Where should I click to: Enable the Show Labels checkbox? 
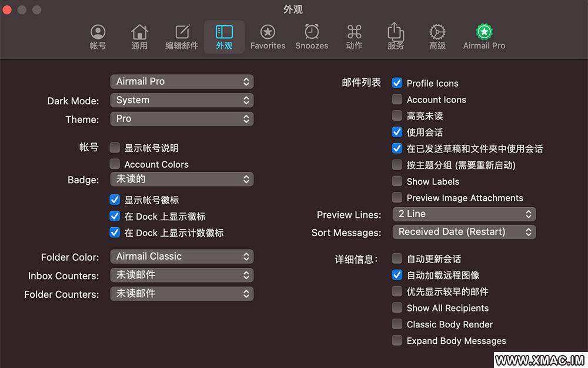pos(397,181)
